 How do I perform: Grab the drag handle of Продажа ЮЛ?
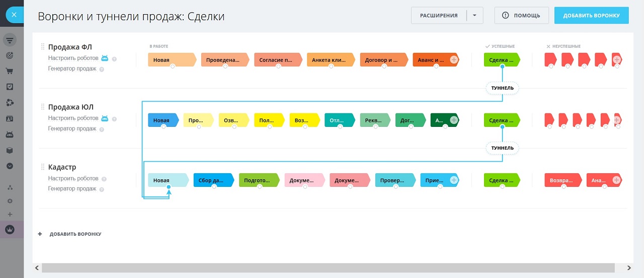click(43, 107)
